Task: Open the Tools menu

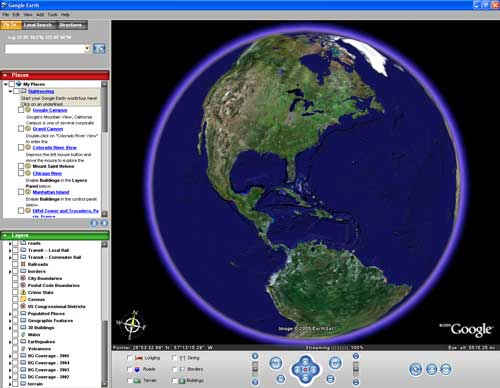Action: [x=52, y=15]
